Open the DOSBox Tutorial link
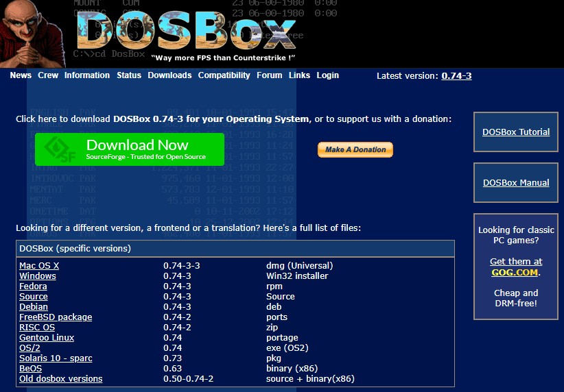 (516, 132)
